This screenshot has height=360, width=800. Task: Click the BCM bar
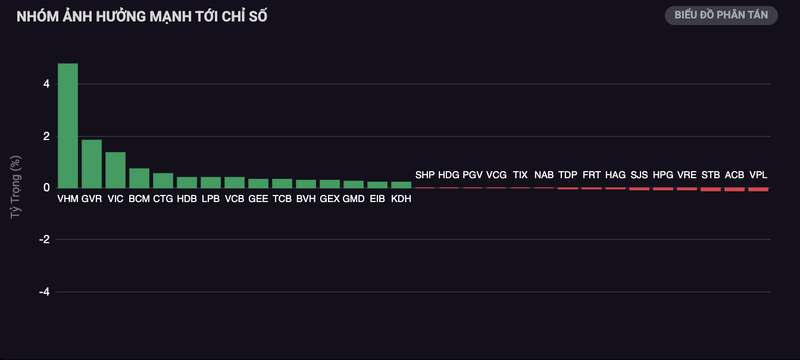click(139, 178)
